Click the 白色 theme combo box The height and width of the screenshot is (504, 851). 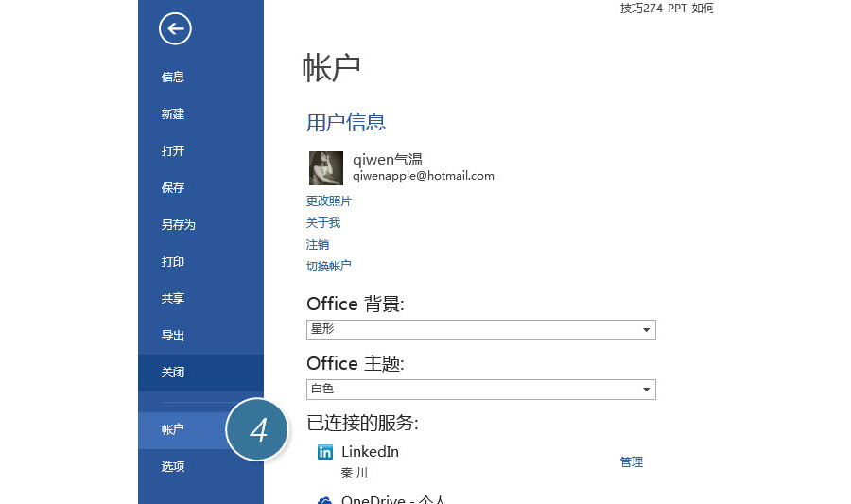pyautogui.click(x=481, y=390)
